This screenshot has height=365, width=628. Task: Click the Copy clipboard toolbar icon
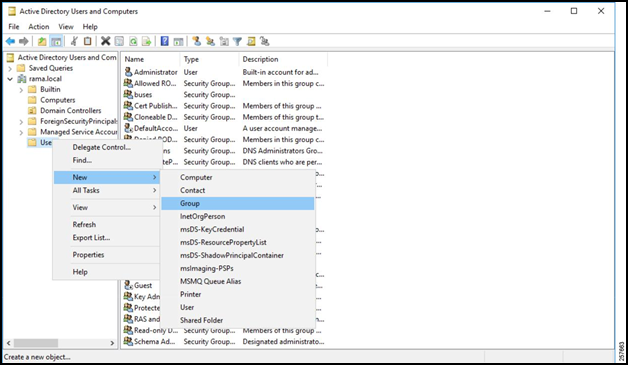tap(88, 41)
